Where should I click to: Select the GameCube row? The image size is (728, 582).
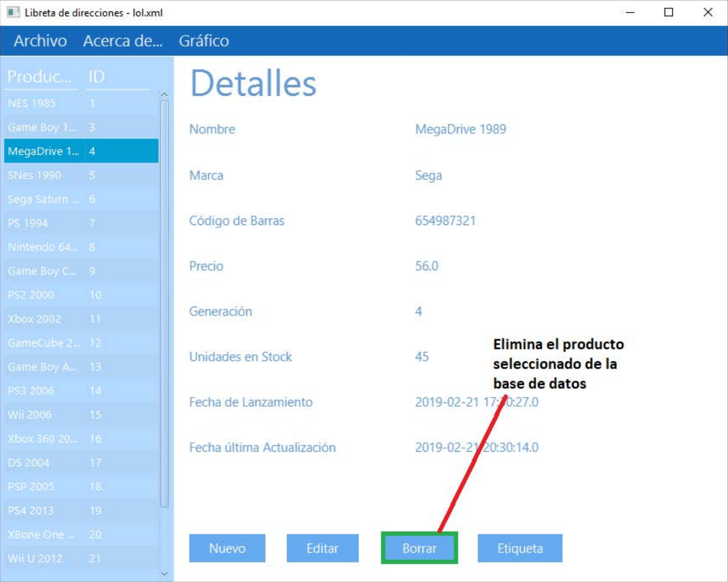point(81,343)
